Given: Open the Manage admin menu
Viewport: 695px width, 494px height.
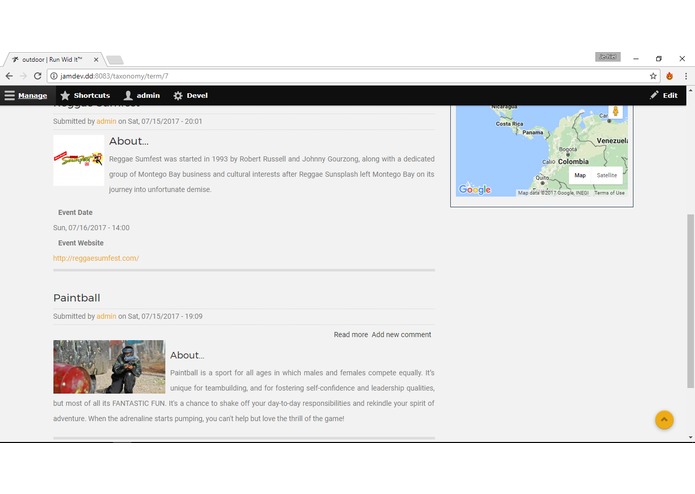Looking at the screenshot, I should click(26, 95).
